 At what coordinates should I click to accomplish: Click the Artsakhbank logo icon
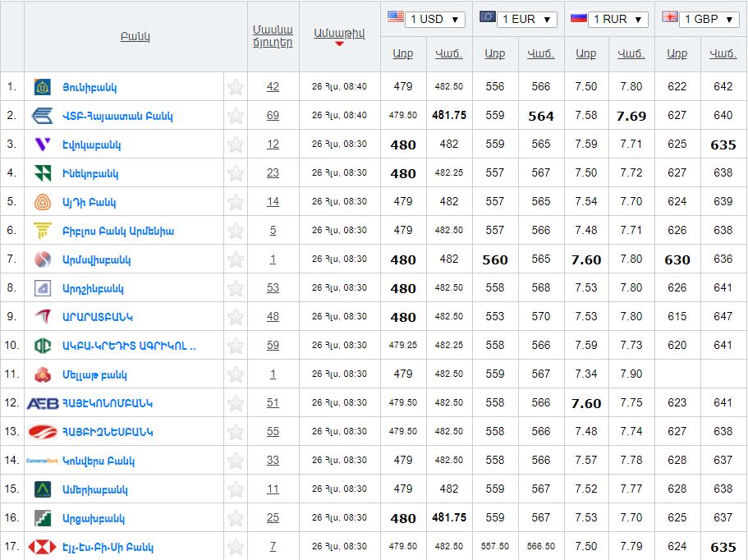(43, 518)
